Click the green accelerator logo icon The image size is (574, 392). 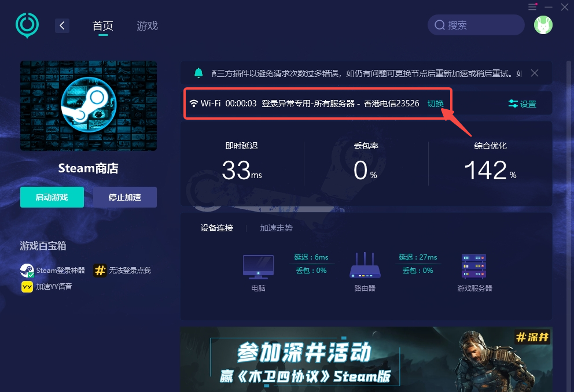(x=27, y=25)
